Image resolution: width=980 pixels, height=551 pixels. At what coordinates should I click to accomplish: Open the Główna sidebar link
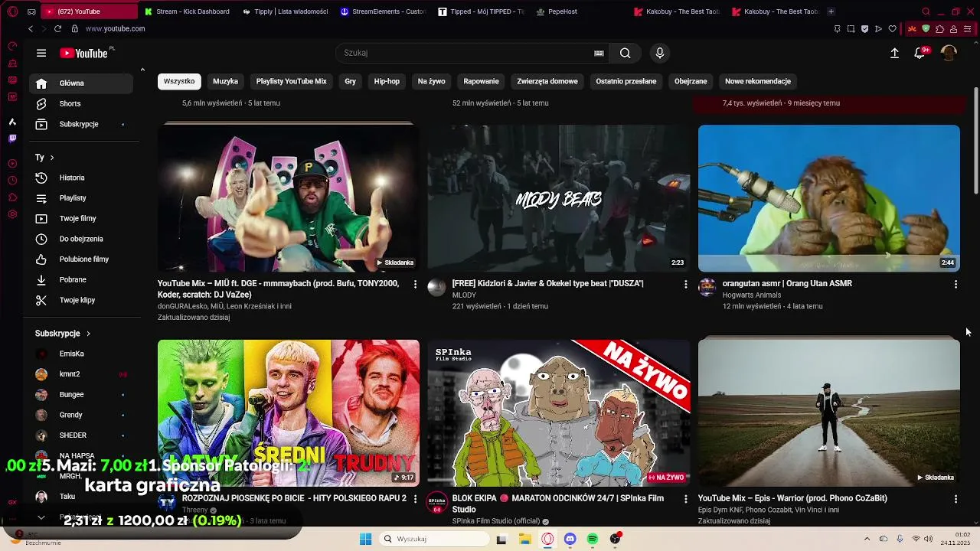click(81, 83)
